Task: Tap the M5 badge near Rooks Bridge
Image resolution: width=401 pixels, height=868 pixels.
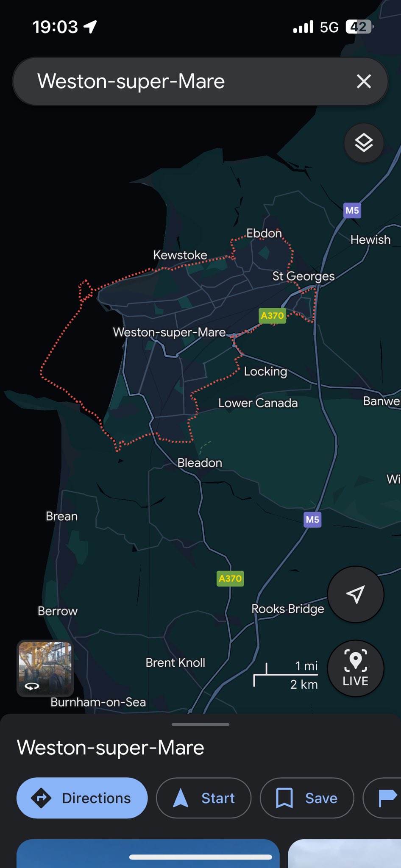Action: coord(312,520)
